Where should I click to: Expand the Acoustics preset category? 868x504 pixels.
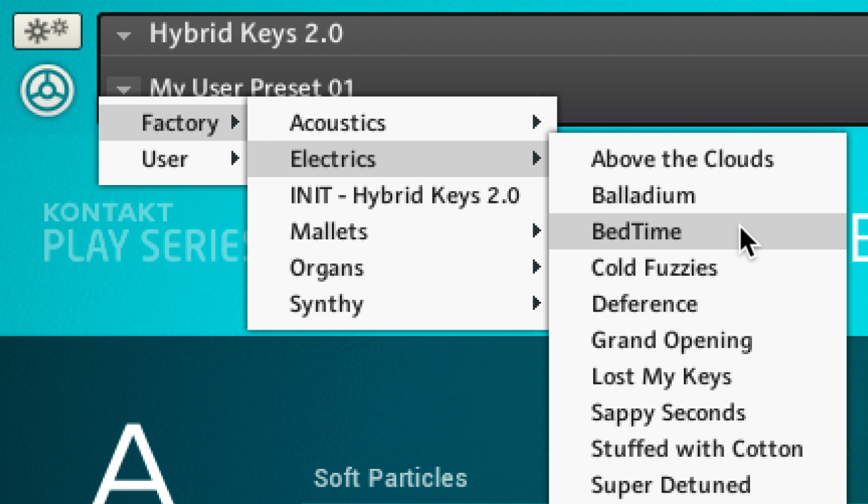[338, 123]
